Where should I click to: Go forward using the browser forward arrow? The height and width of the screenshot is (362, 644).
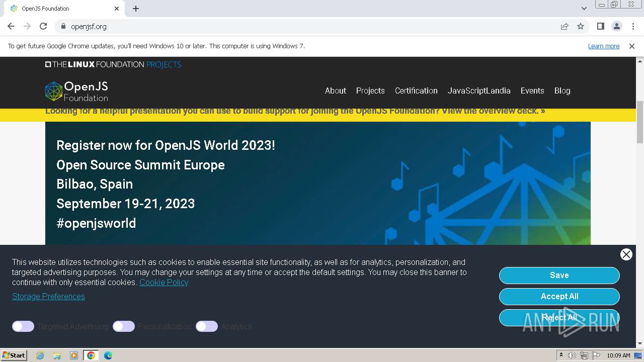pos(27,26)
